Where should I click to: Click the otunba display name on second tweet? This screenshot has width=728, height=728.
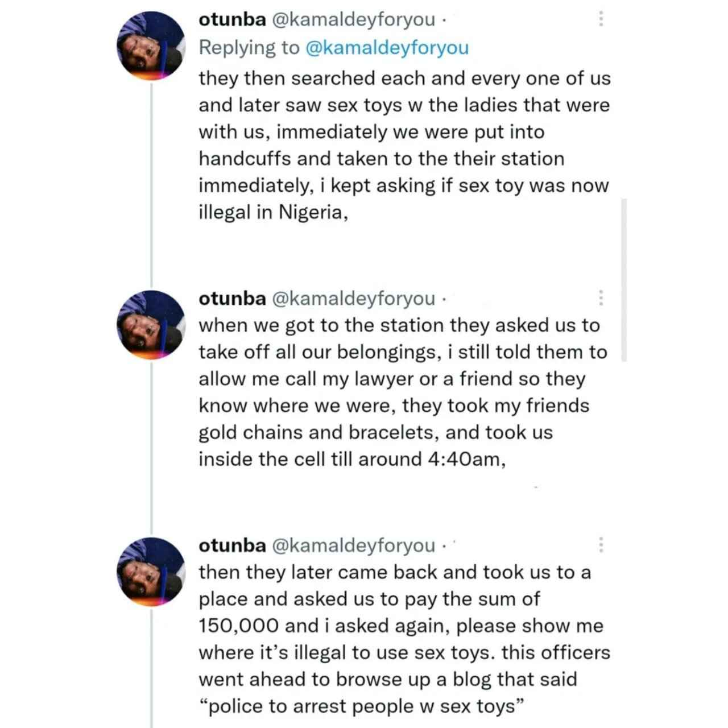click(x=232, y=298)
